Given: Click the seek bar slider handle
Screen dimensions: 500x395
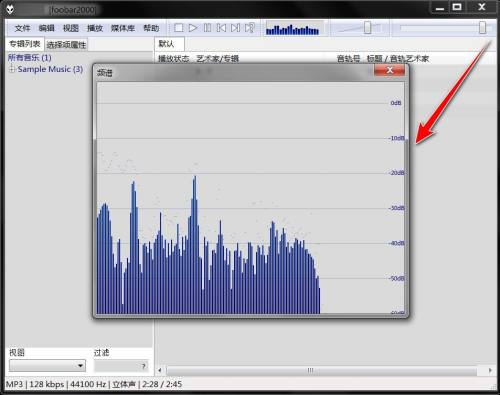Looking at the screenshot, I should click(482, 28).
